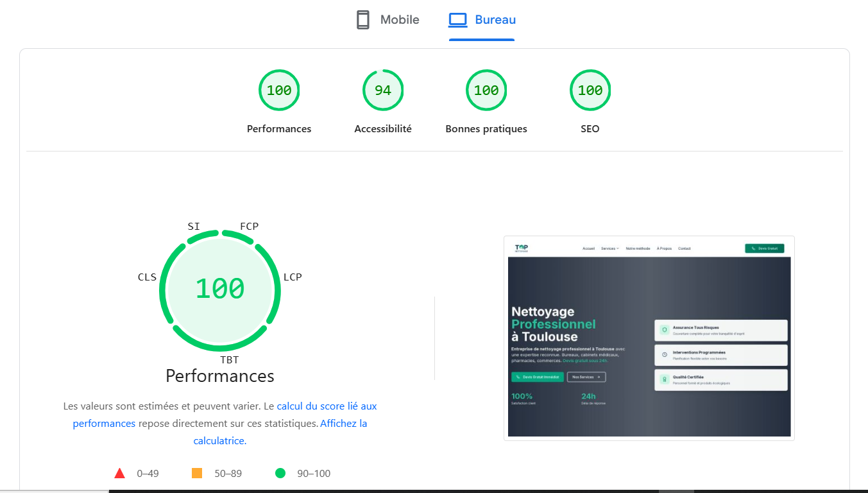Viewport: 868px width, 493px height.
Task: Switch to the Mobile tab
Action: coord(387,20)
